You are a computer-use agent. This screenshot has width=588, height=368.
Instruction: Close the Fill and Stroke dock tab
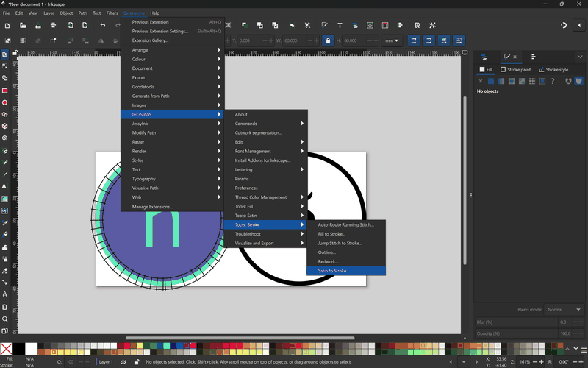(x=515, y=57)
